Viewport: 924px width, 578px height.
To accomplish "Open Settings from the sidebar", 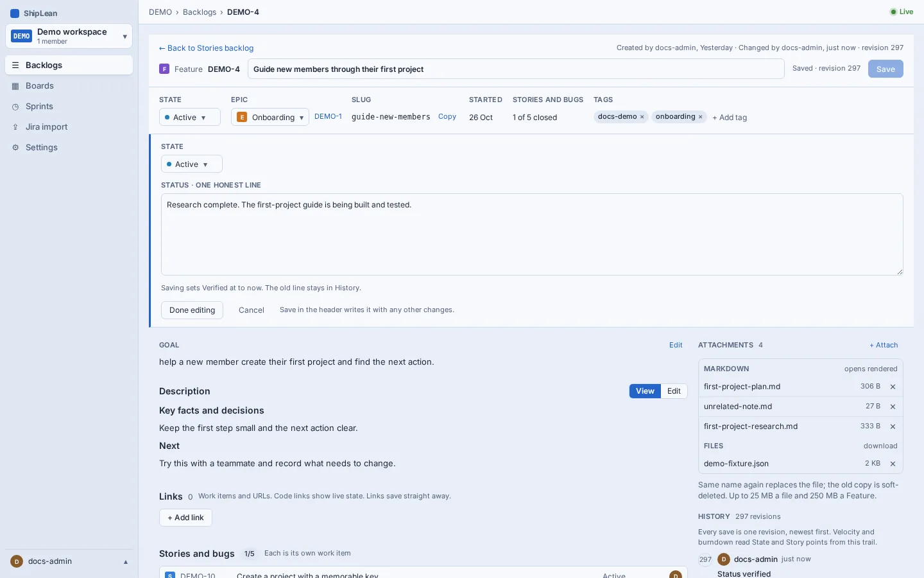I will [x=69, y=147].
